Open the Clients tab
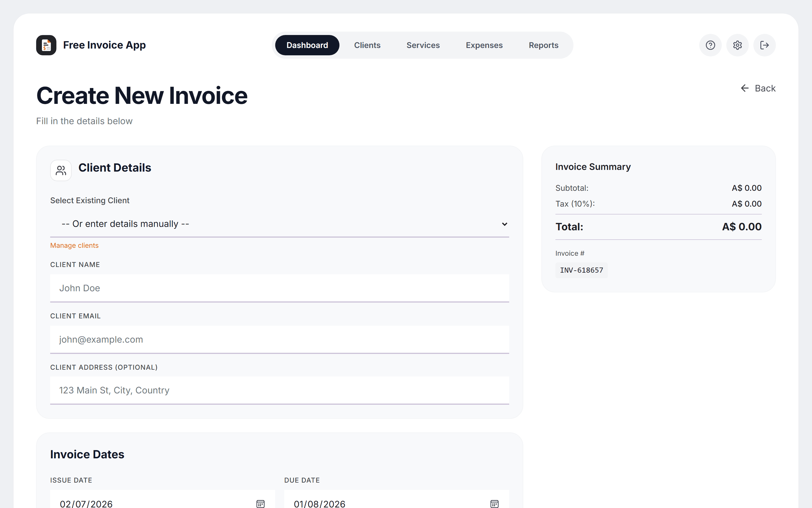 coord(367,45)
